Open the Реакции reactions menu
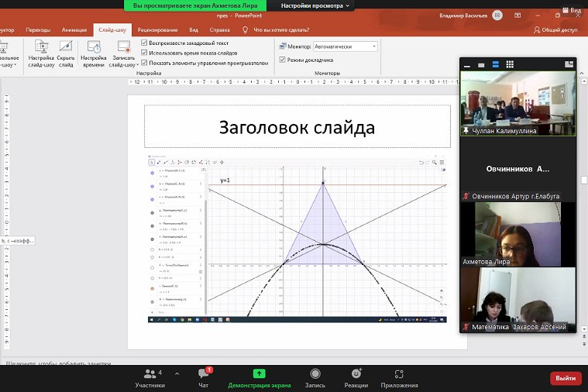Screen dimensions: 588x392 coord(356,377)
